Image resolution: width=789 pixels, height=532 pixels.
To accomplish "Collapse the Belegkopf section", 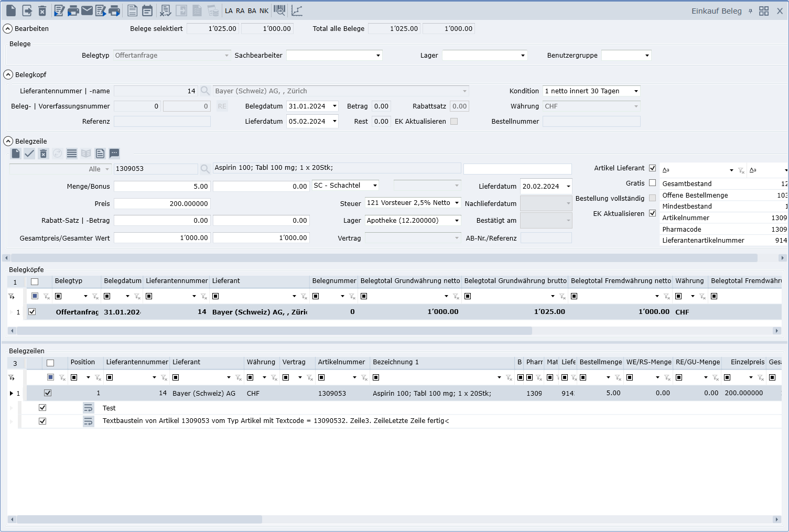I will click(x=8, y=74).
